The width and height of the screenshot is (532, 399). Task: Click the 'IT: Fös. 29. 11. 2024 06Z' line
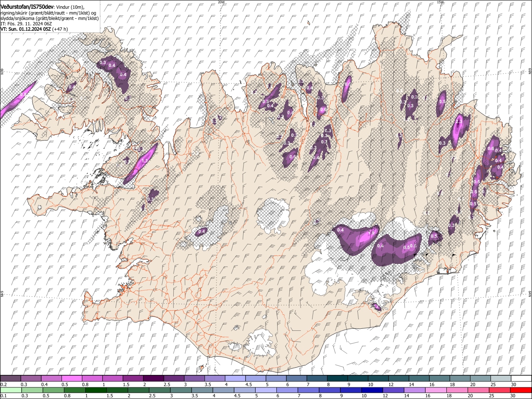[26, 24]
